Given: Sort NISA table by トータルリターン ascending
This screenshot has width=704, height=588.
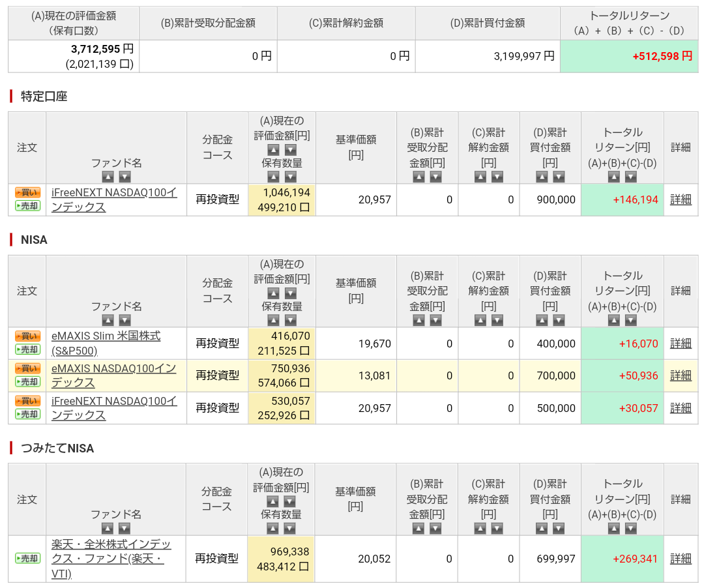Looking at the screenshot, I should click(614, 320).
